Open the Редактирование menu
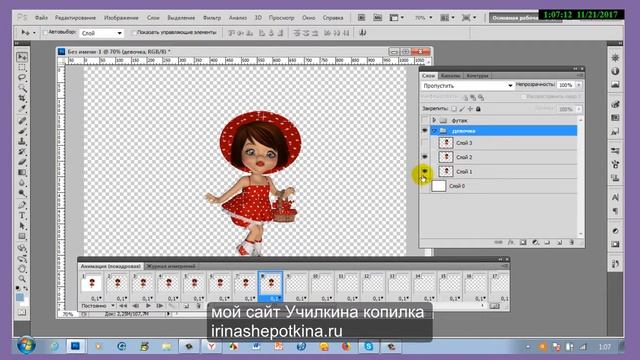Screen dimensions: 640x360 tap(76, 18)
